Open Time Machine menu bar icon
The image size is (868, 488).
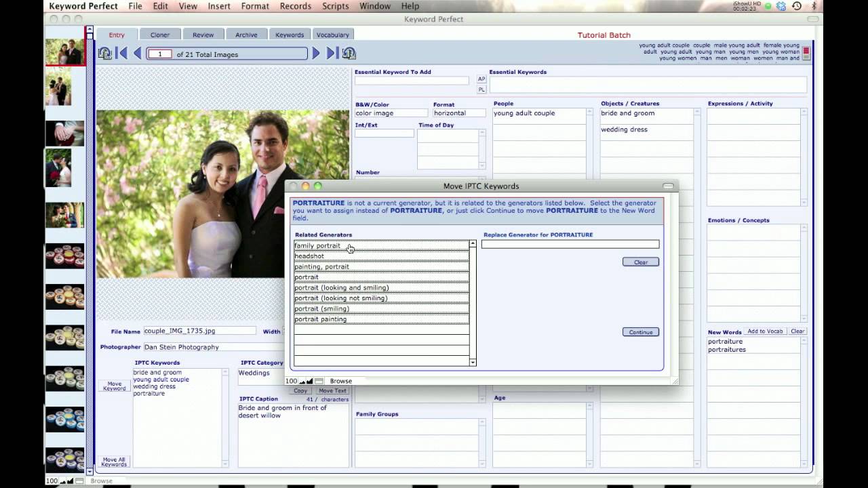(796, 6)
